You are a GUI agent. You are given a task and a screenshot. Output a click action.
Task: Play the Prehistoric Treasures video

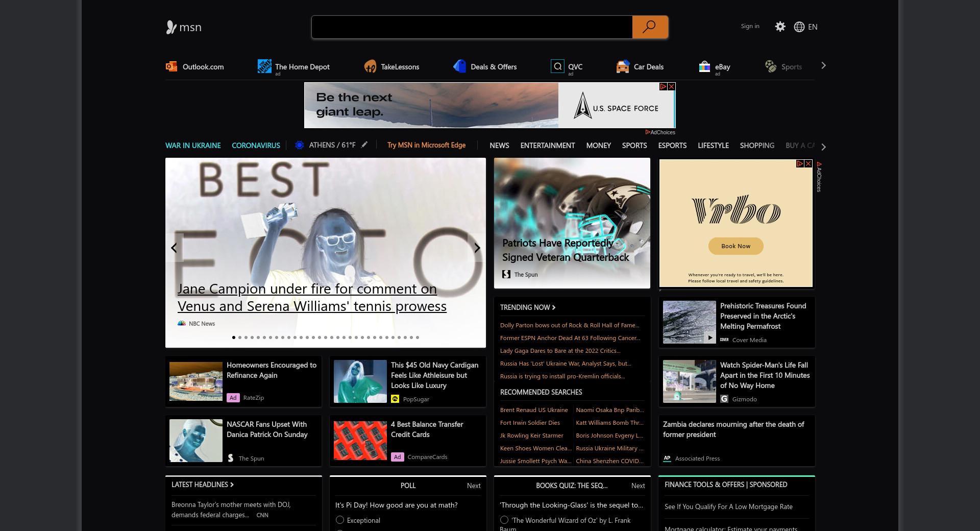pyautogui.click(x=710, y=337)
